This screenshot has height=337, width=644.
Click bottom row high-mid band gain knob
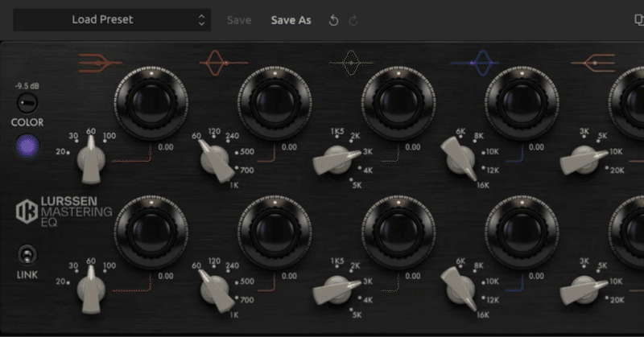(522, 232)
